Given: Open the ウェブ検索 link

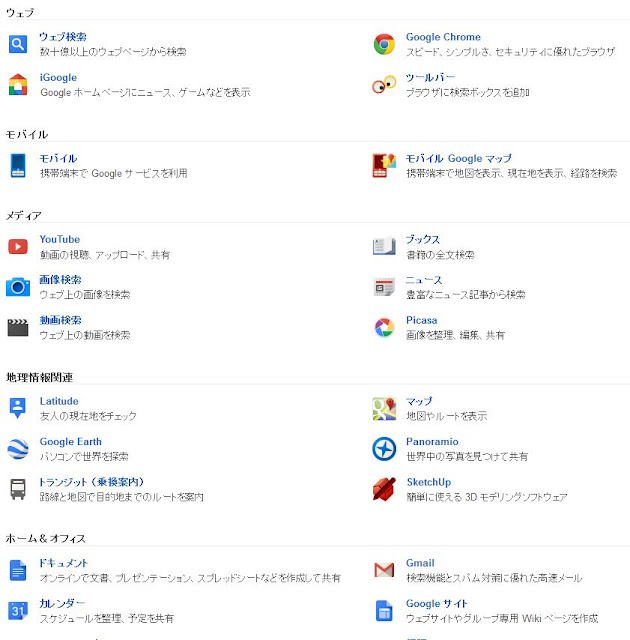Looking at the screenshot, I should 63,37.
